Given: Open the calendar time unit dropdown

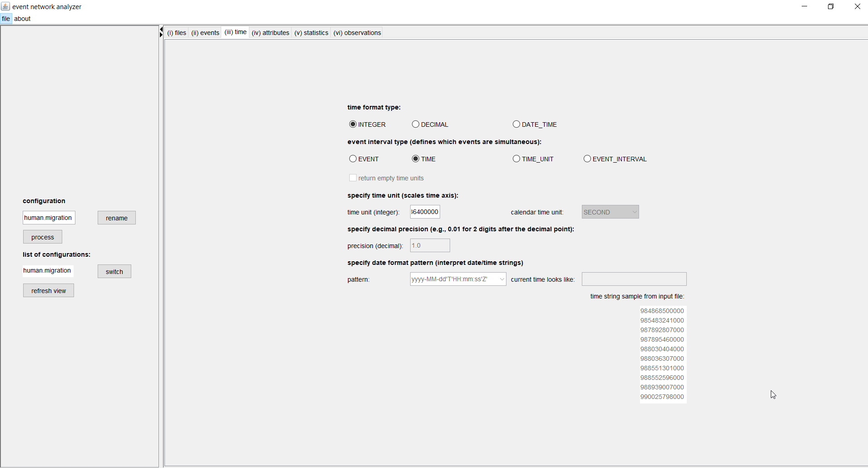Looking at the screenshot, I should pyautogui.click(x=610, y=212).
